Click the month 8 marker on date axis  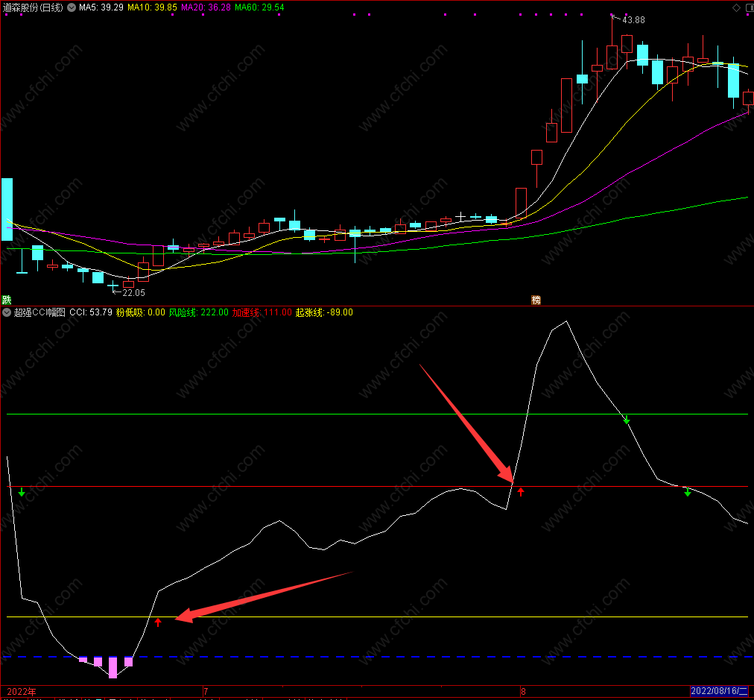click(523, 691)
